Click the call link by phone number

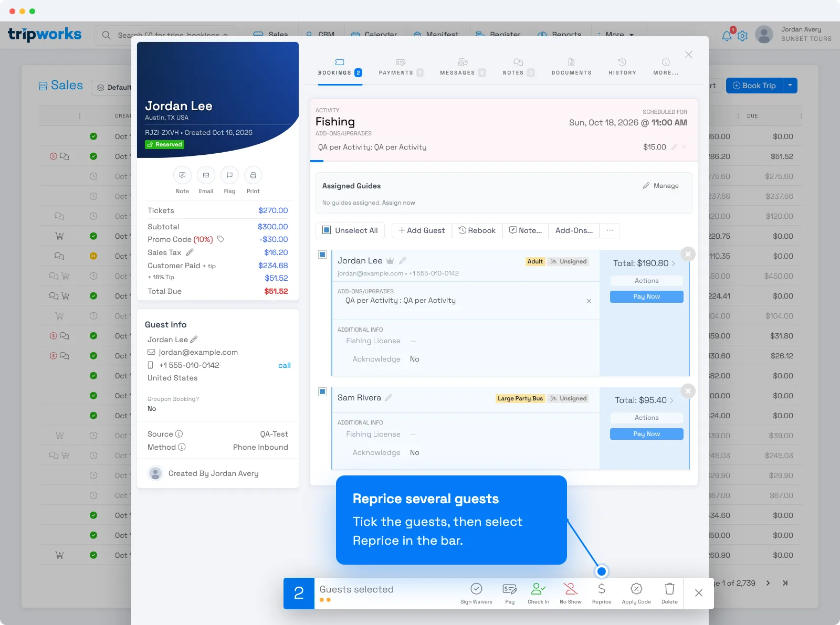coord(285,365)
